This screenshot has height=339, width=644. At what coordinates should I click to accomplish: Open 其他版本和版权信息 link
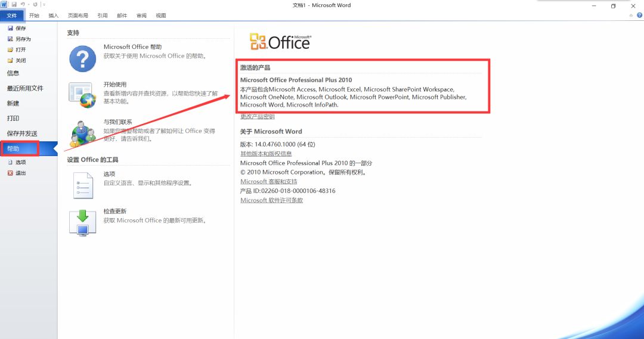click(x=266, y=154)
